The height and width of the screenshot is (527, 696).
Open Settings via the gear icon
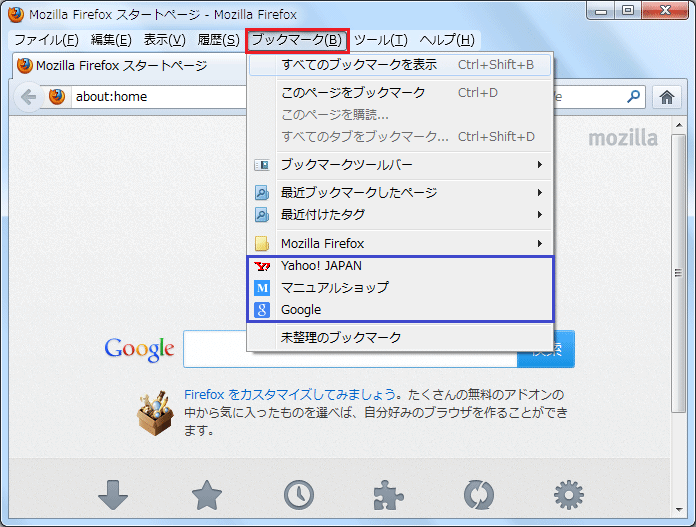pos(569,494)
